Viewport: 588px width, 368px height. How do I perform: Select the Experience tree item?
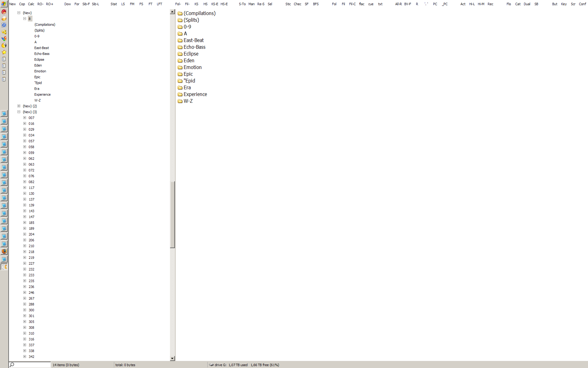[x=42, y=94]
